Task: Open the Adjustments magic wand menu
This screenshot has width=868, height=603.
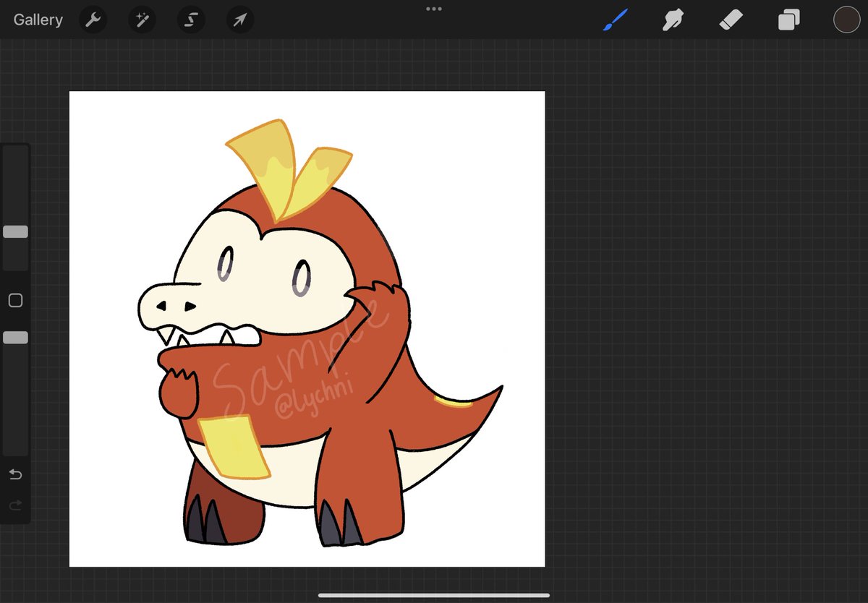Action: tap(142, 20)
